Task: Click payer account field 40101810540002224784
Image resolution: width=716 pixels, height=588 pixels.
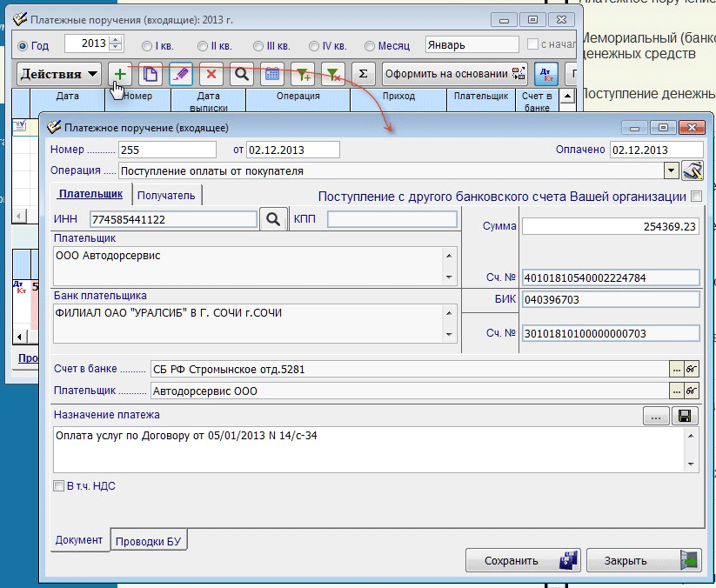Action: pyautogui.click(x=611, y=277)
